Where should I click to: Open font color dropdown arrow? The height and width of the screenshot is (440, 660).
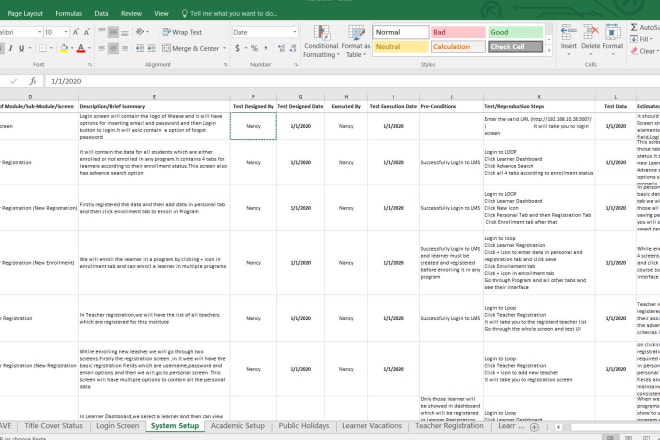click(x=89, y=48)
